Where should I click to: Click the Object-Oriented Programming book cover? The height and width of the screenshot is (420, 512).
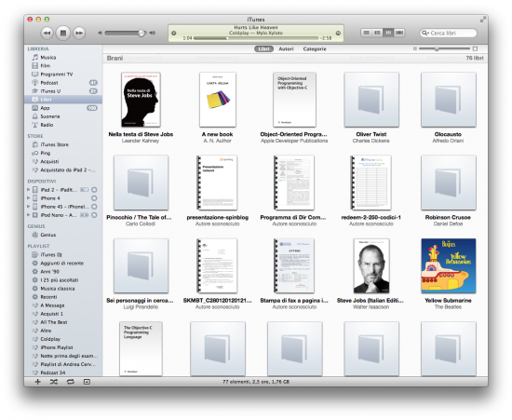(294, 100)
